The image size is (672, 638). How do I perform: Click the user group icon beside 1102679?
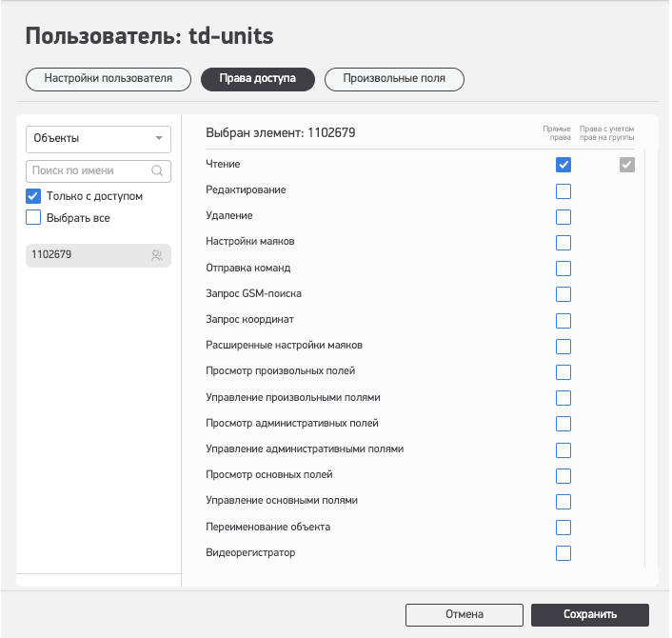point(157,255)
